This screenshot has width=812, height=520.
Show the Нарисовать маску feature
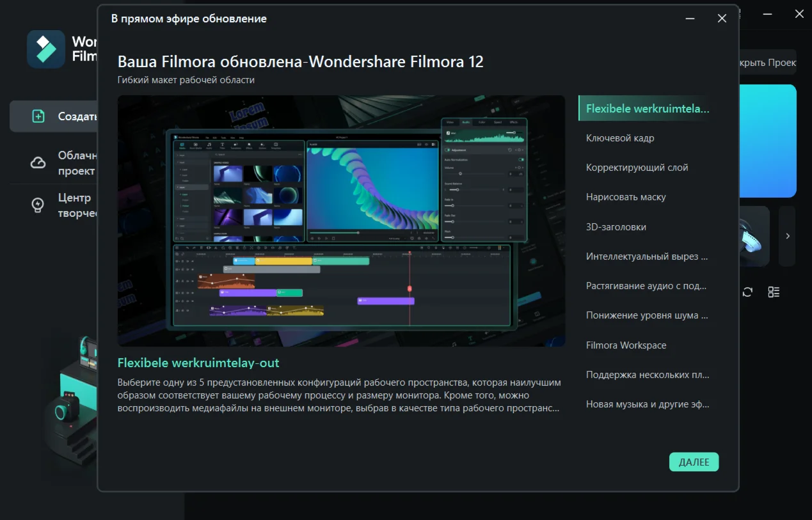click(626, 197)
